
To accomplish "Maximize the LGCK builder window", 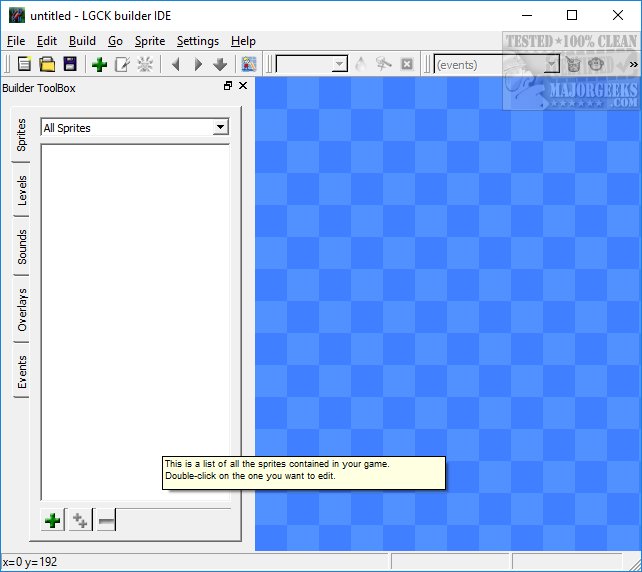I will tap(572, 16).
